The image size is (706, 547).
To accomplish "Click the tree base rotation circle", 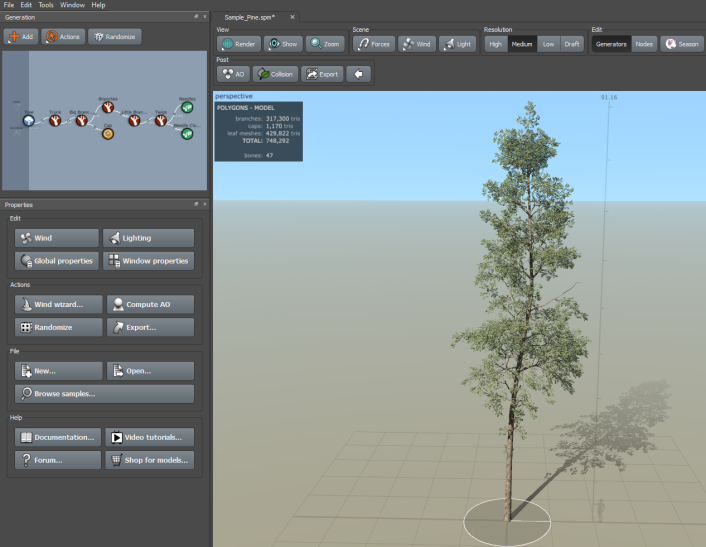I will [x=507, y=521].
